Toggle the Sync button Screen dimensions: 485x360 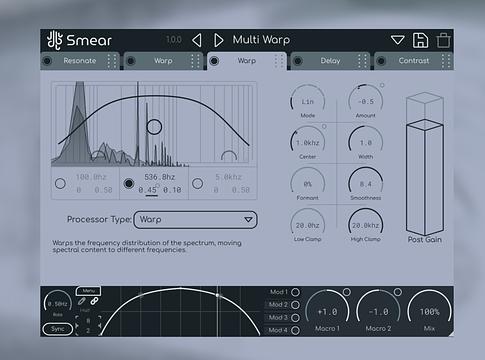58,329
